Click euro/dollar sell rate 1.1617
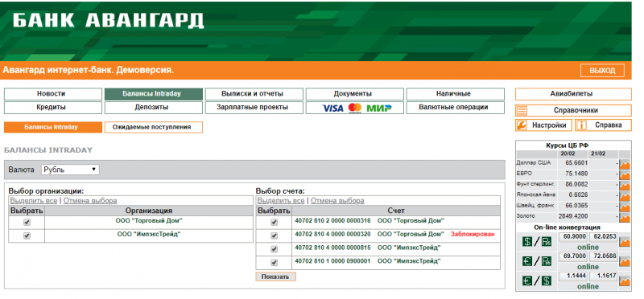 pos(603,276)
